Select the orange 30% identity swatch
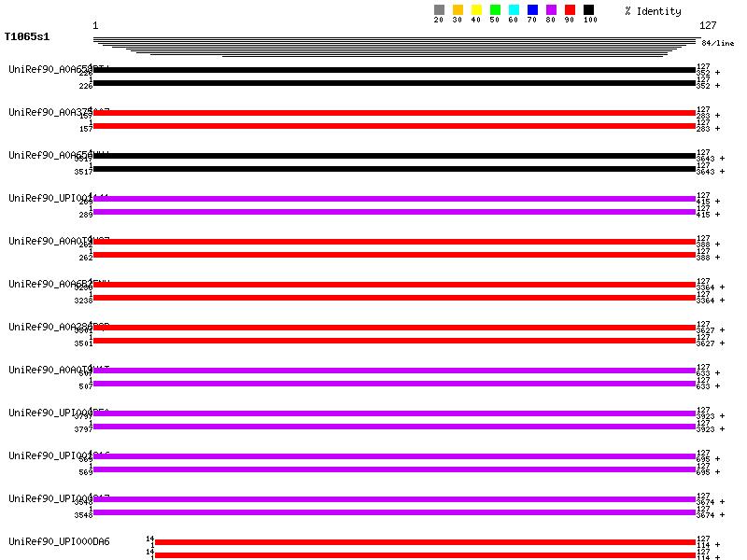 [x=458, y=10]
